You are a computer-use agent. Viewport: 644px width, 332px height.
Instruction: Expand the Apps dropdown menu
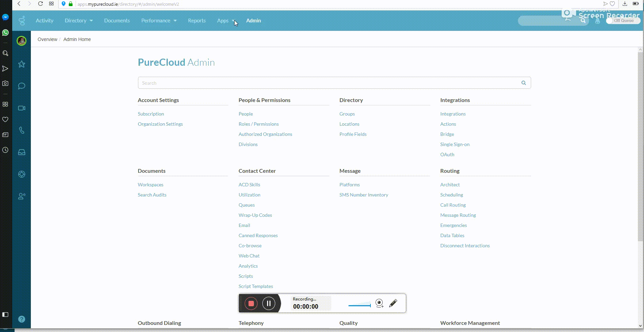226,21
